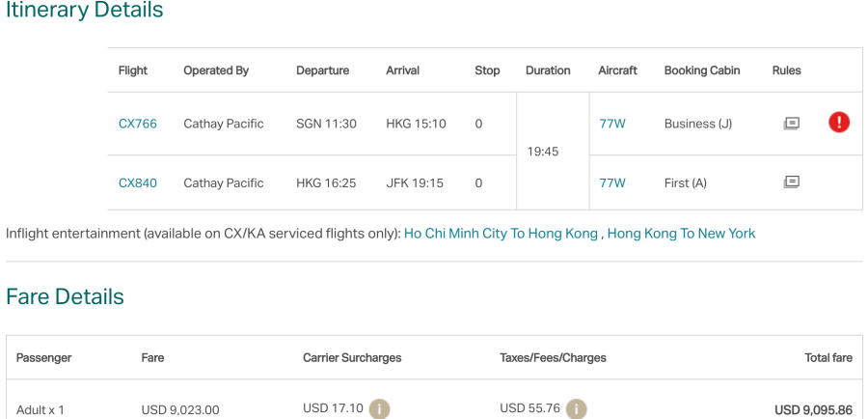Open fare rules icon for flight CX840

792,182
